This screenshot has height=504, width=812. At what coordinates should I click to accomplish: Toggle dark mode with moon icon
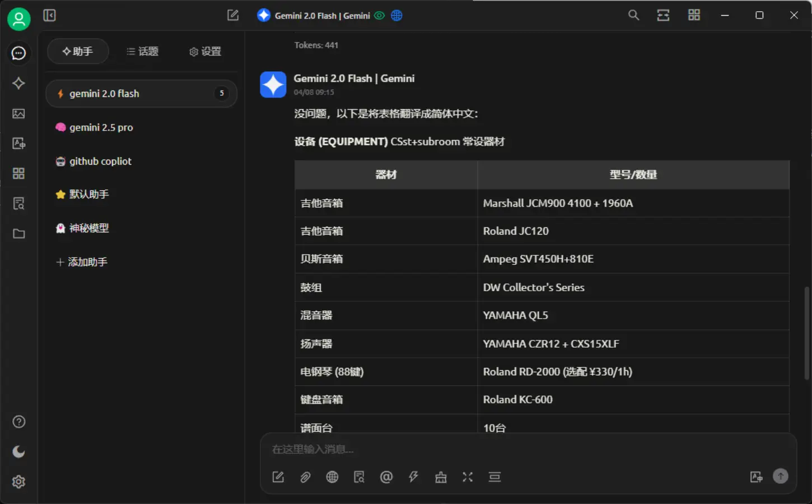click(18, 452)
